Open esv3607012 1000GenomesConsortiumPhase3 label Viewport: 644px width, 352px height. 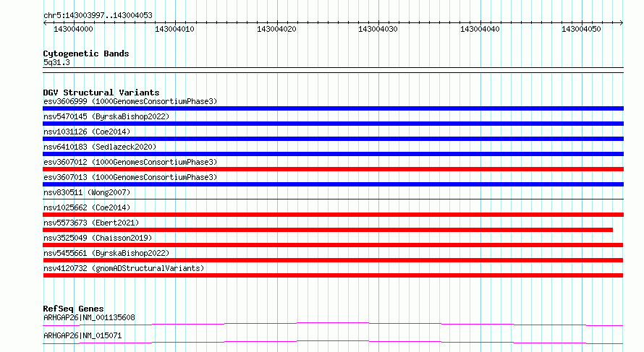coord(130,162)
